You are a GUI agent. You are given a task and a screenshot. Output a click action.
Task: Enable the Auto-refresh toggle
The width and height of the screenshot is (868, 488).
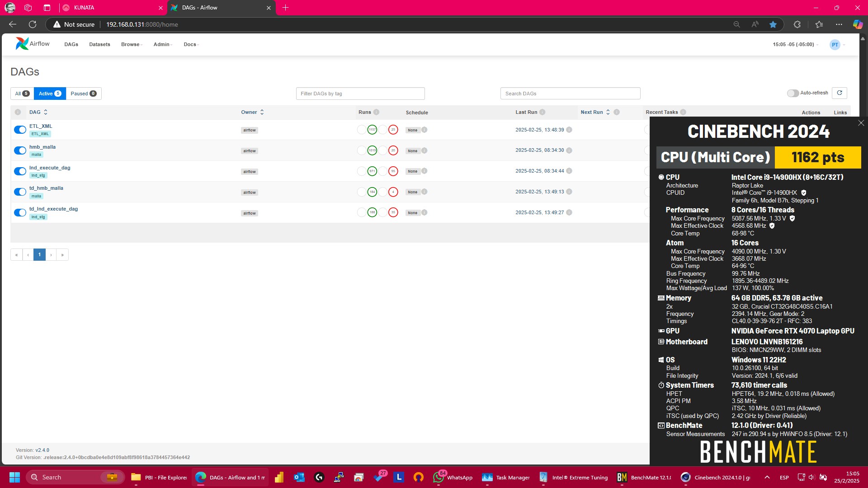[793, 93]
